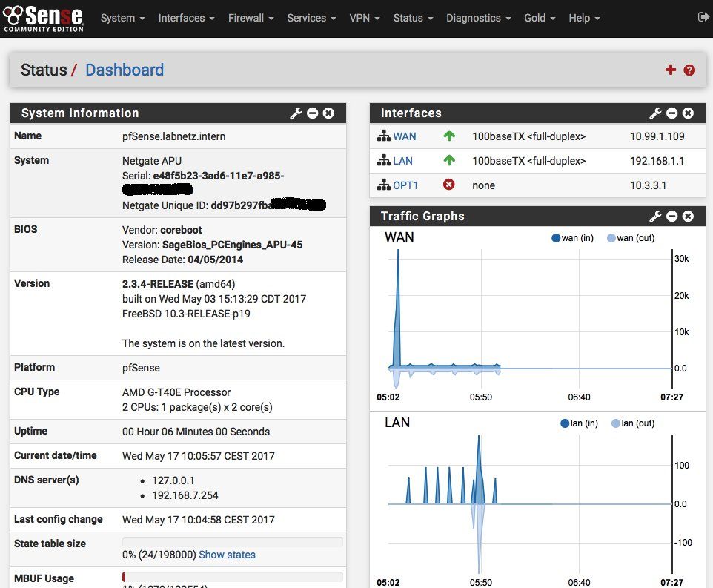Toggle the lan (out) legend swatch

tap(616, 423)
